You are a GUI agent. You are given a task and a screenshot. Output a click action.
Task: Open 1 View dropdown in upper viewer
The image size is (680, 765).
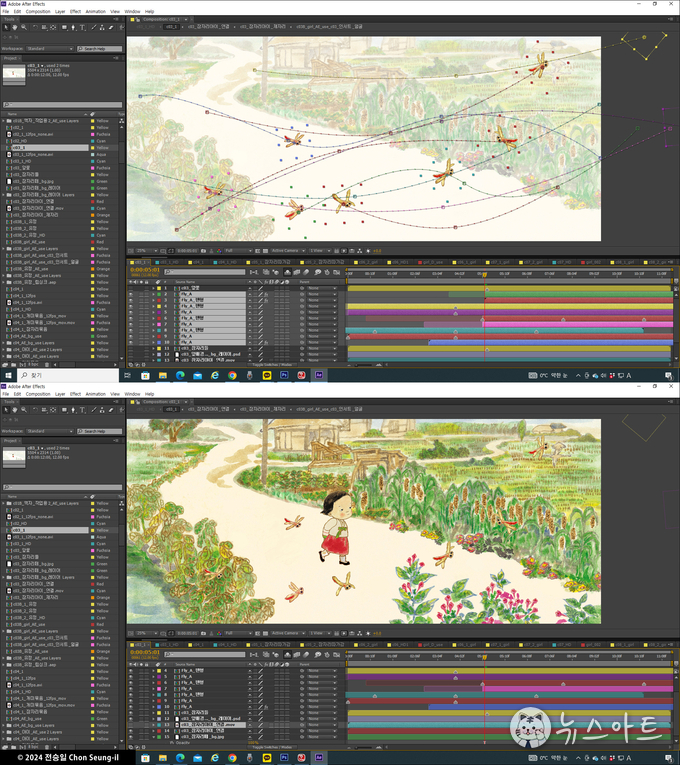[320, 251]
